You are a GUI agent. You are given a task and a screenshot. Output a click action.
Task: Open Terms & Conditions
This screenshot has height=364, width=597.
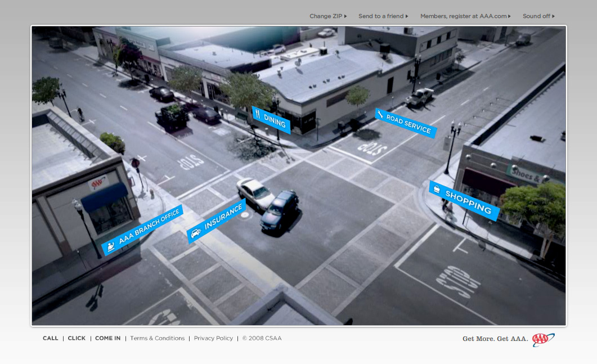click(157, 338)
